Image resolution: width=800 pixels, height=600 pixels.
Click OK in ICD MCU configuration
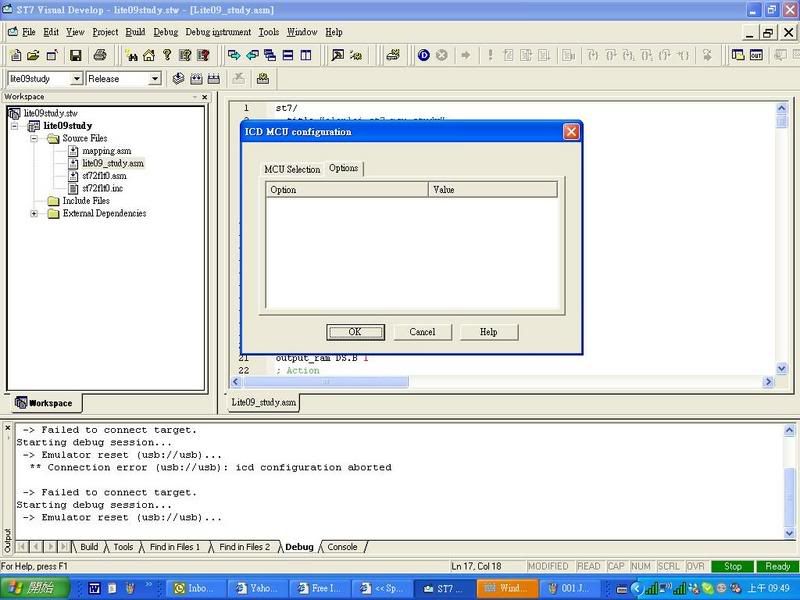pos(355,332)
